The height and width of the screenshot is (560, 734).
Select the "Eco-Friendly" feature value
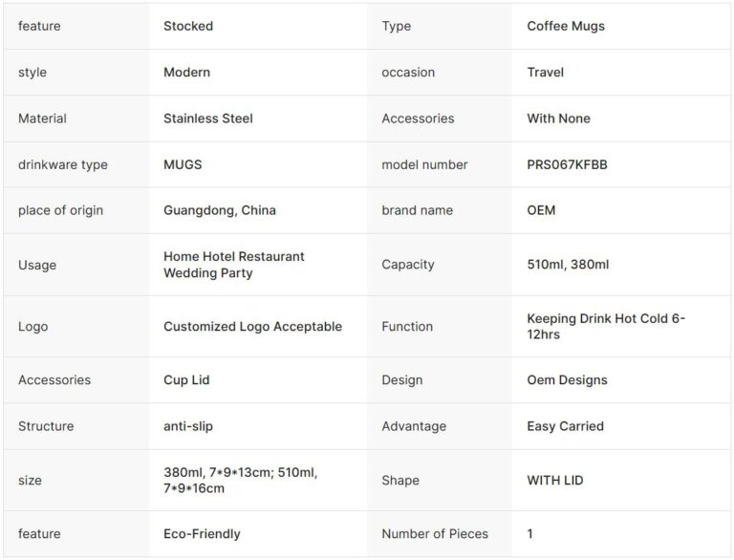click(202, 534)
